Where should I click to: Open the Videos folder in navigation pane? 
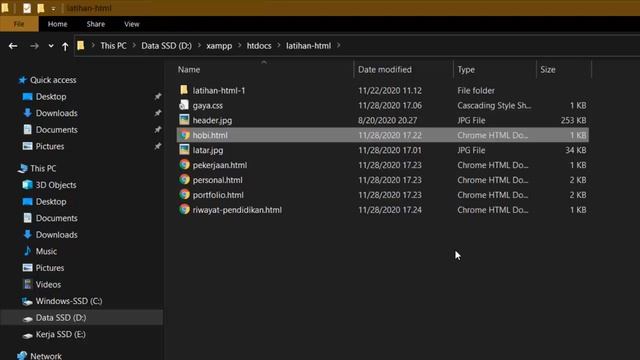click(48, 284)
